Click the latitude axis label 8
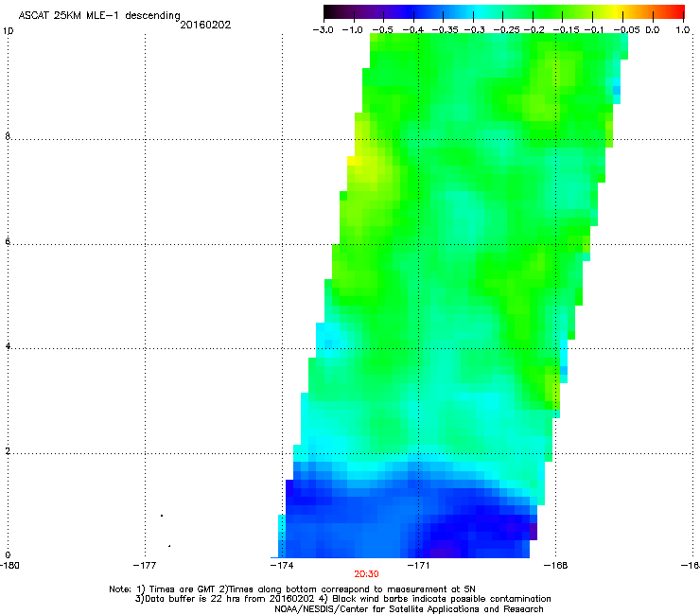The height and width of the screenshot is (615, 700). coord(8,136)
